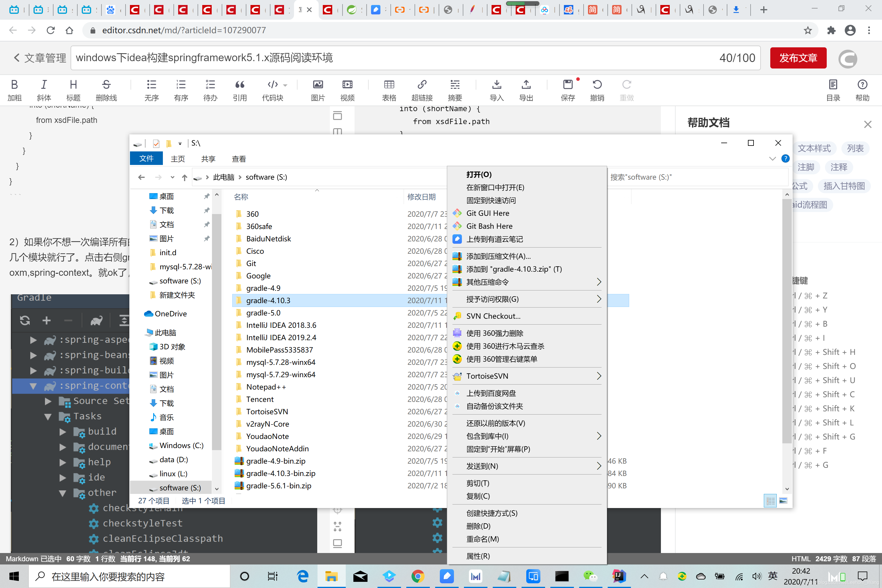Insert video with 视频 tool
The width and height of the screenshot is (882, 588).
(x=347, y=90)
